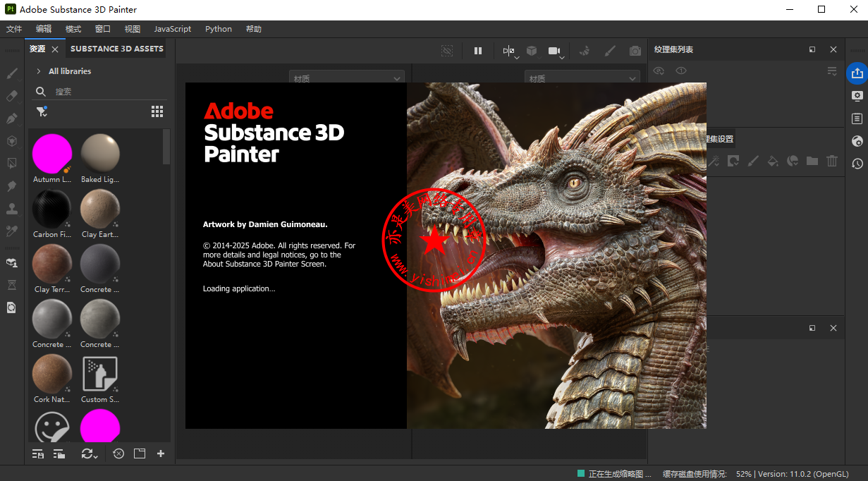Open the Python menu
The width and height of the screenshot is (868, 481).
(219, 29)
